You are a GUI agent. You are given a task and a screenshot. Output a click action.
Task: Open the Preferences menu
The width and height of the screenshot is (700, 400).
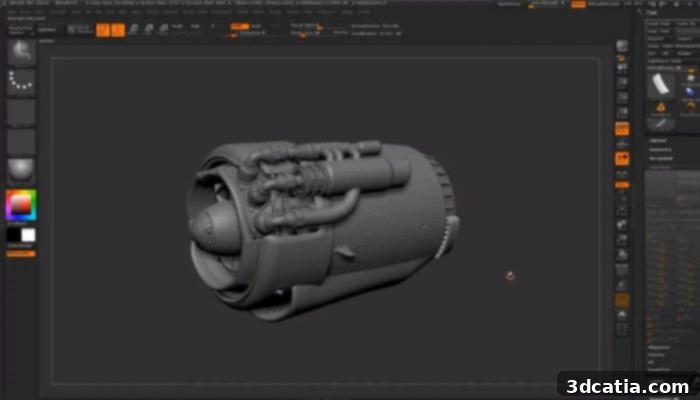(222, 12)
